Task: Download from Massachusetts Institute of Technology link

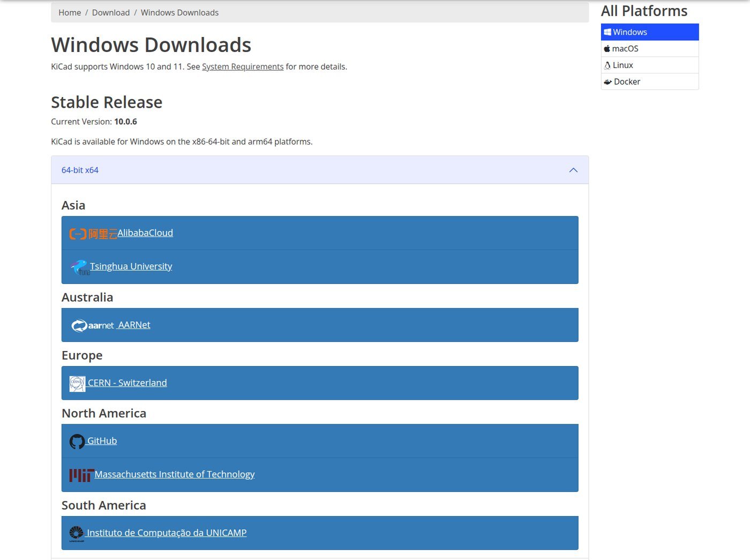Action: point(175,474)
